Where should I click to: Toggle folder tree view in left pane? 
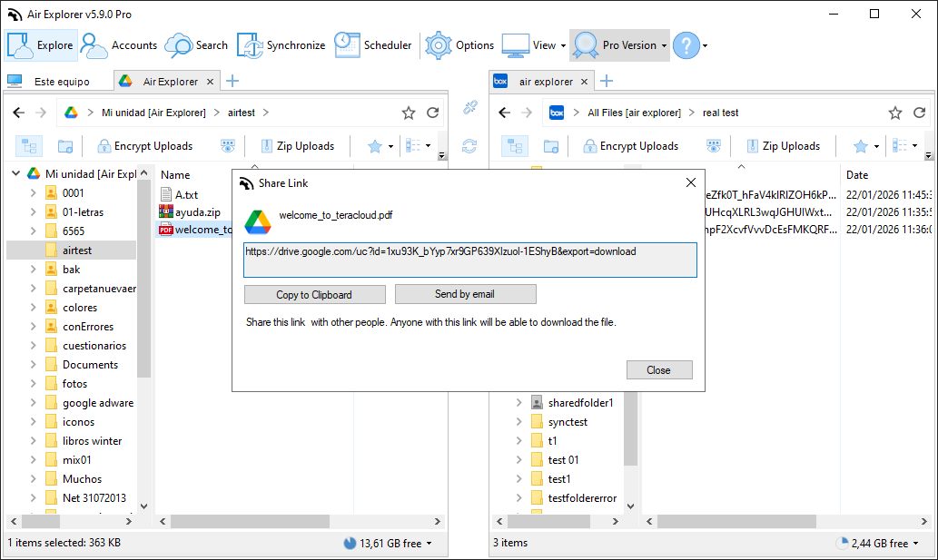29,146
